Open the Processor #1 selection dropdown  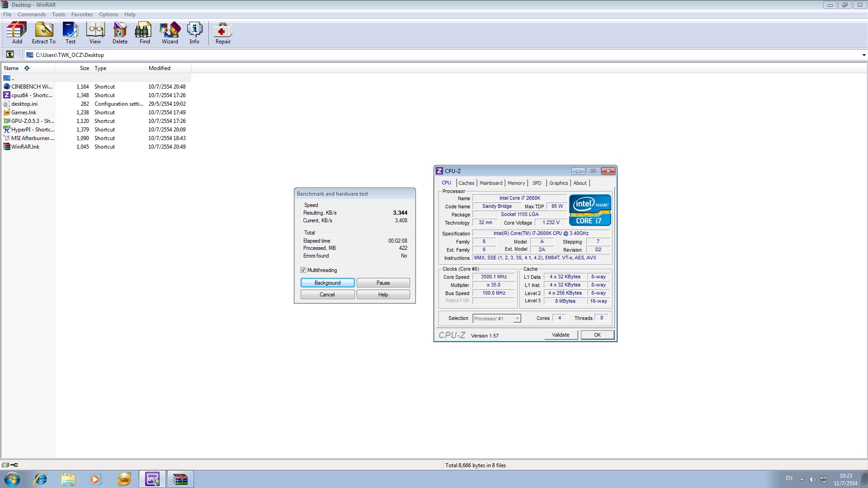(517, 319)
